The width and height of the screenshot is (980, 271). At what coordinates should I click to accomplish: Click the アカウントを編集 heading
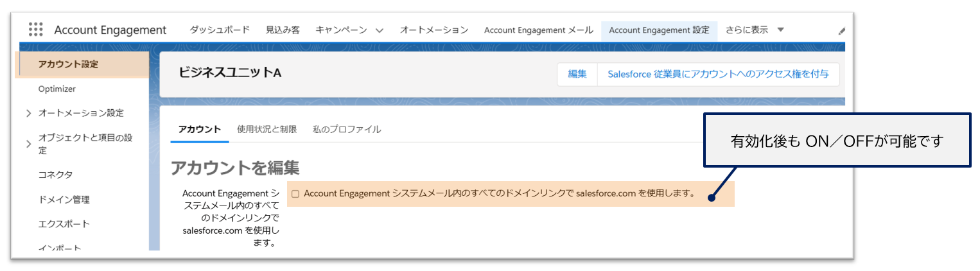pyautogui.click(x=235, y=168)
